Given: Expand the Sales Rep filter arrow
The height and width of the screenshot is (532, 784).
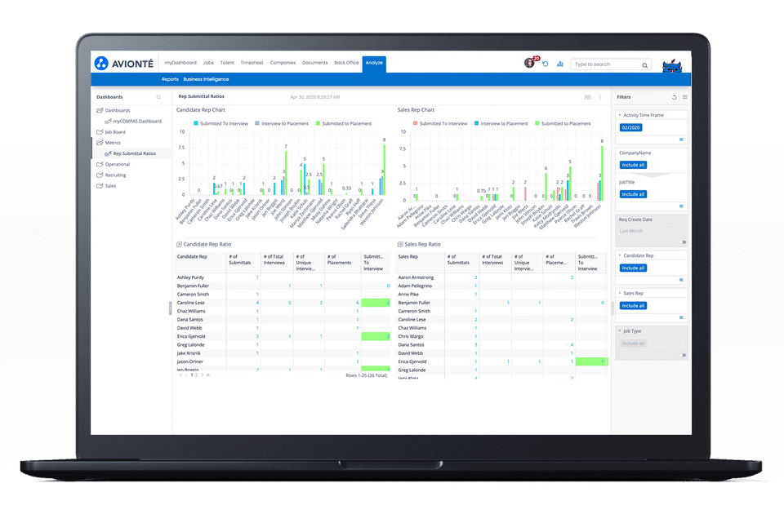Looking at the screenshot, I should click(x=620, y=293).
